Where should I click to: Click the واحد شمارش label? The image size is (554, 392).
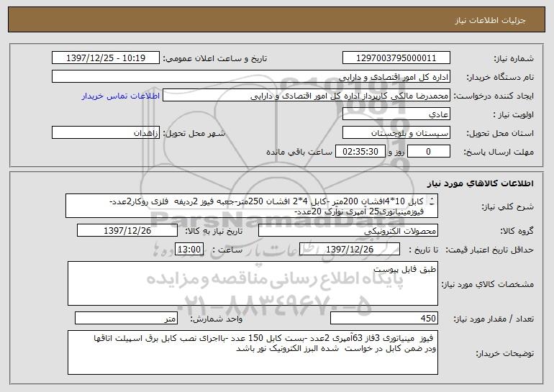[217, 319]
